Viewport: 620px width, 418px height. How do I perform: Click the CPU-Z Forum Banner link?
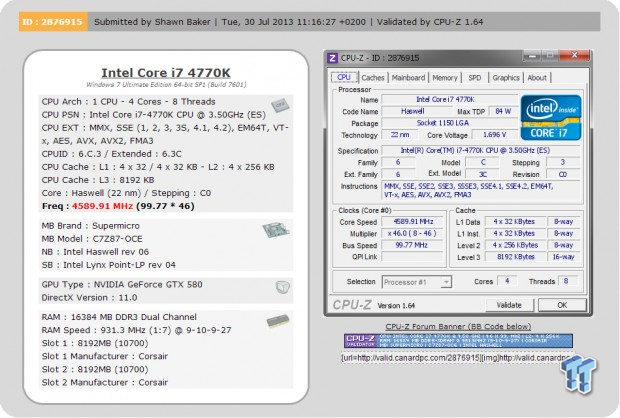point(458,327)
